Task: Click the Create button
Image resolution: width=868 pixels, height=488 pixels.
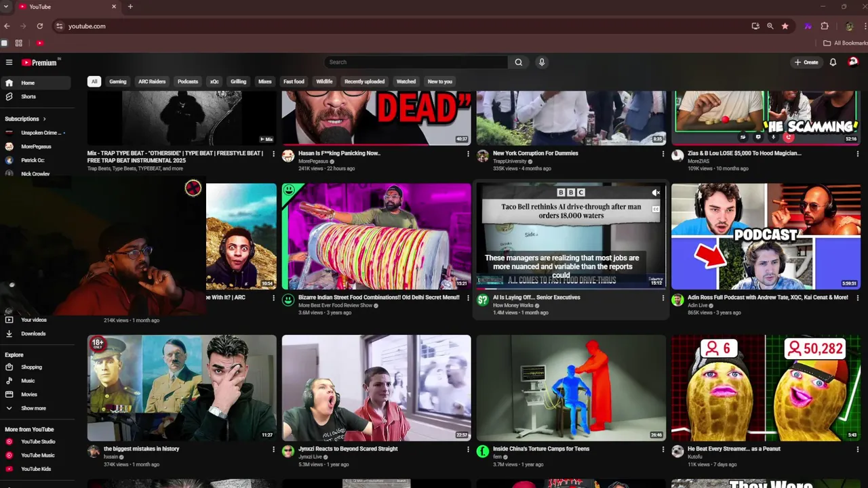Action: pos(806,62)
